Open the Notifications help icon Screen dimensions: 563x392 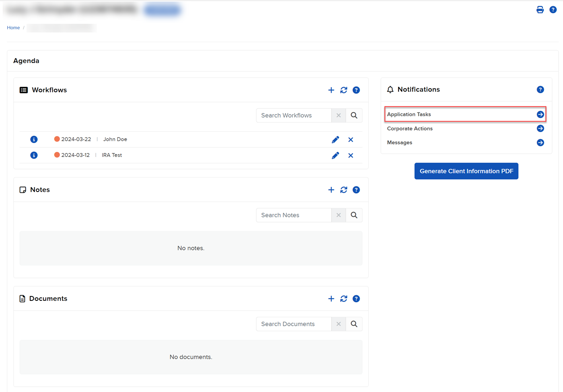tap(540, 89)
